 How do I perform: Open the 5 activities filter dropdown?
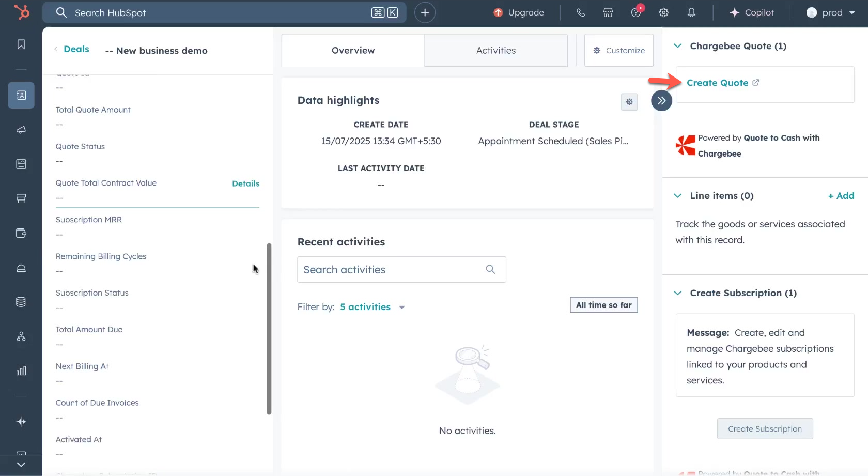point(372,307)
